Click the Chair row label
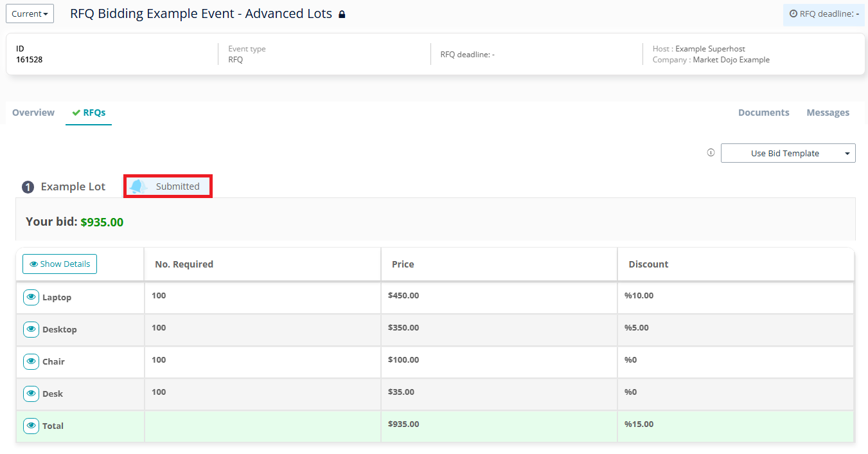 point(53,362)
